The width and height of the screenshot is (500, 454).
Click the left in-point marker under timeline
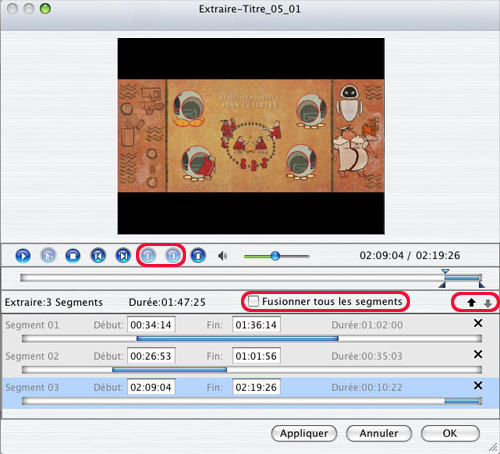(x=442, y=285)
